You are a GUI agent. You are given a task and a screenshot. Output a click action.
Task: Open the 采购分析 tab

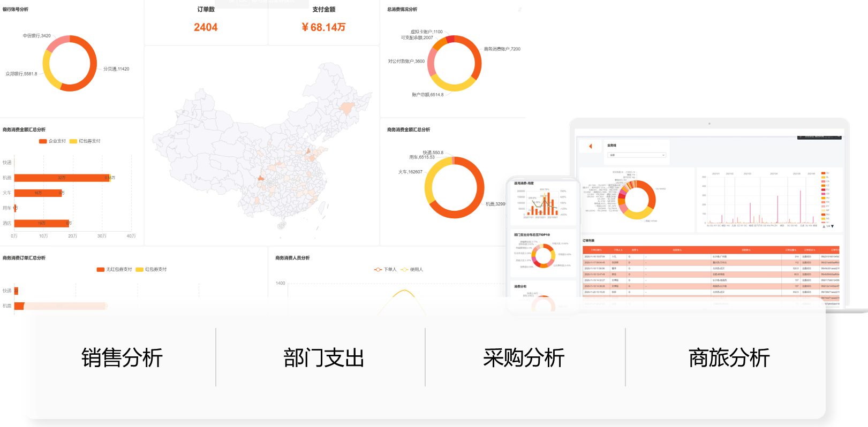(524, 357)
